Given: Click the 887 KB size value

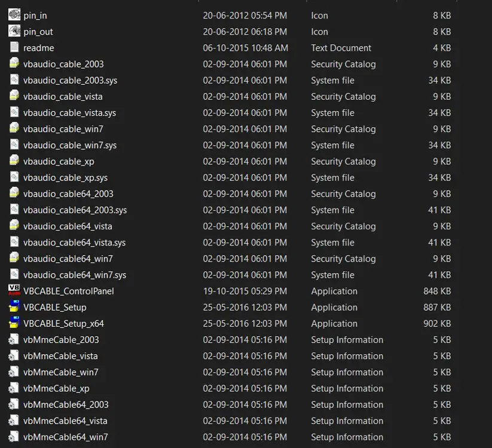Looking at the screenshot, I should pyautogui.click(x=437, y=308).
